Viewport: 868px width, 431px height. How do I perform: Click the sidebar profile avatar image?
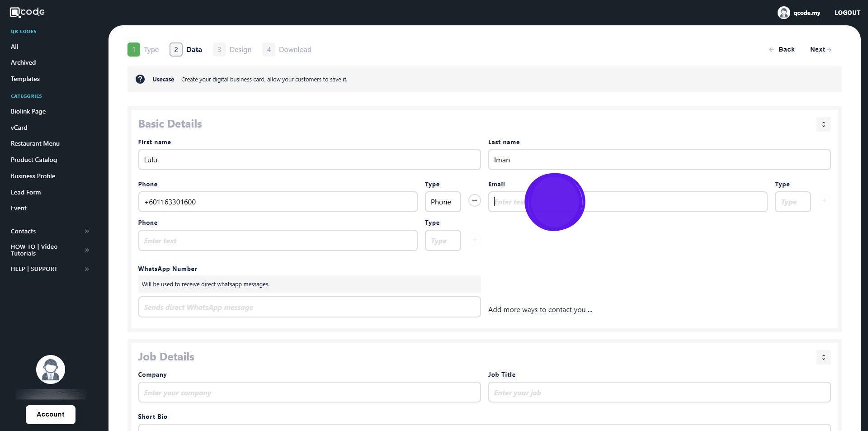coord(51,369)
